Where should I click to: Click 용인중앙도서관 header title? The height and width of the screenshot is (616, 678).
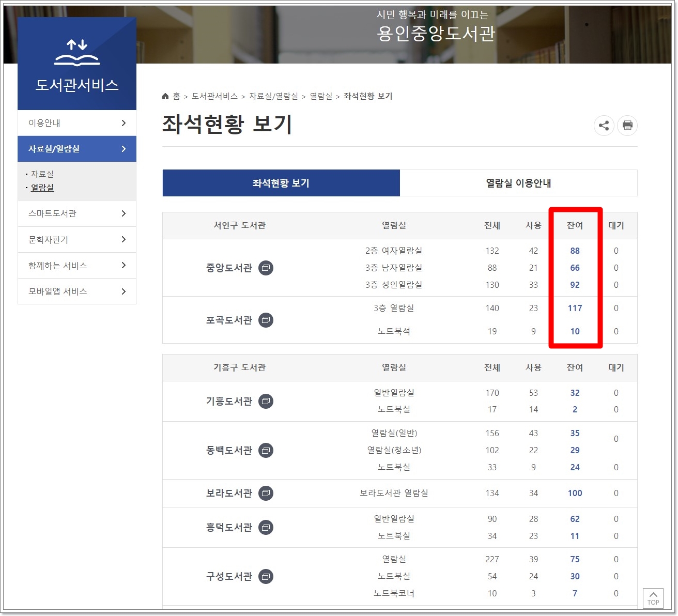pos(436,34)
